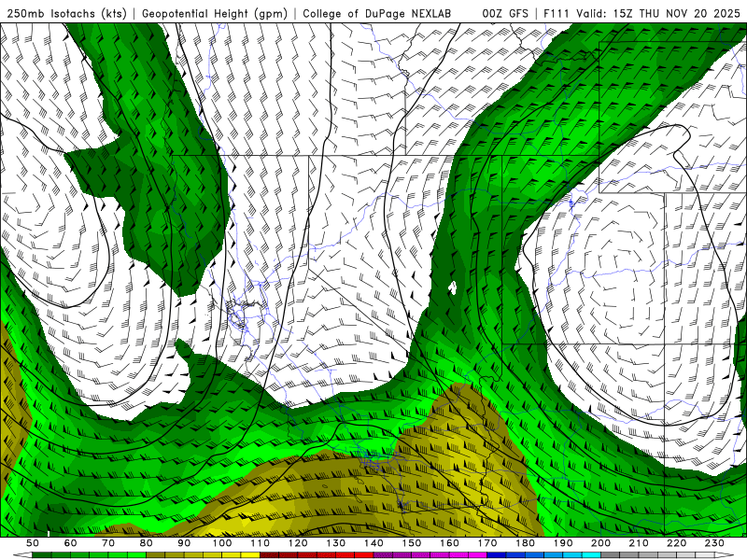Screen dimensions: 747x560
Task: Click the '220' label on the color scale
Action: (x=676, y=543)
